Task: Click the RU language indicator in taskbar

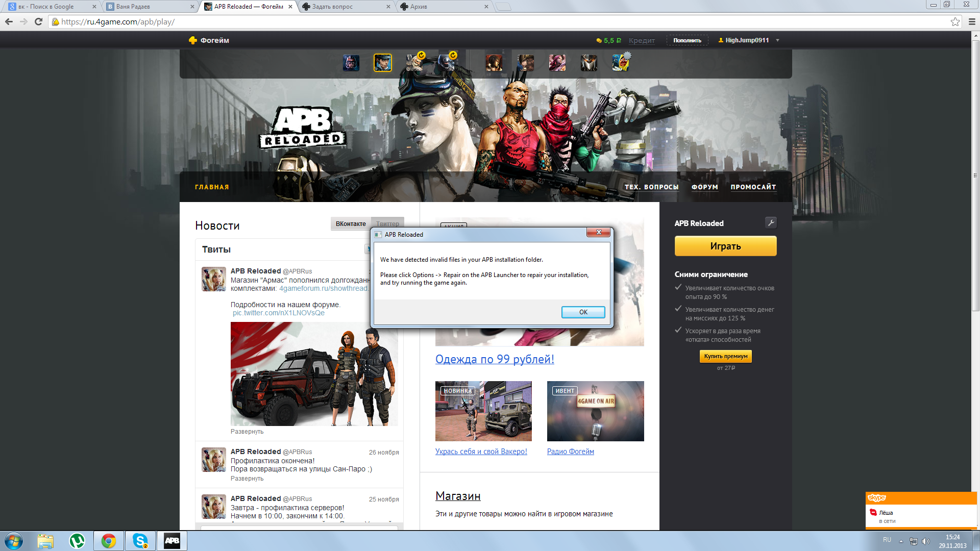Action: (x=887, y=540)
